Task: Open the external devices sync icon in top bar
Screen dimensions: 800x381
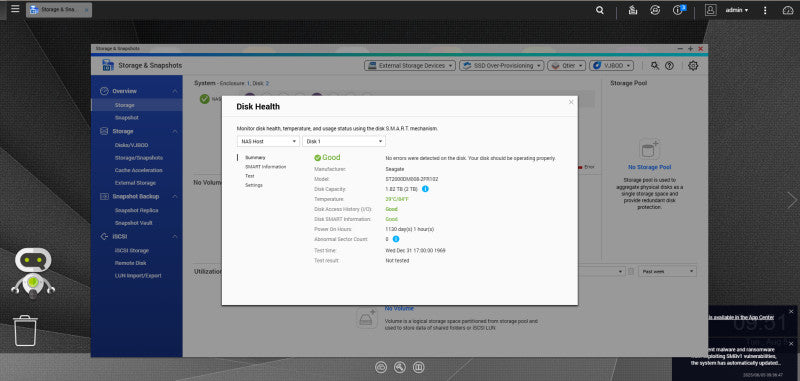Action: tap(655, 10)
